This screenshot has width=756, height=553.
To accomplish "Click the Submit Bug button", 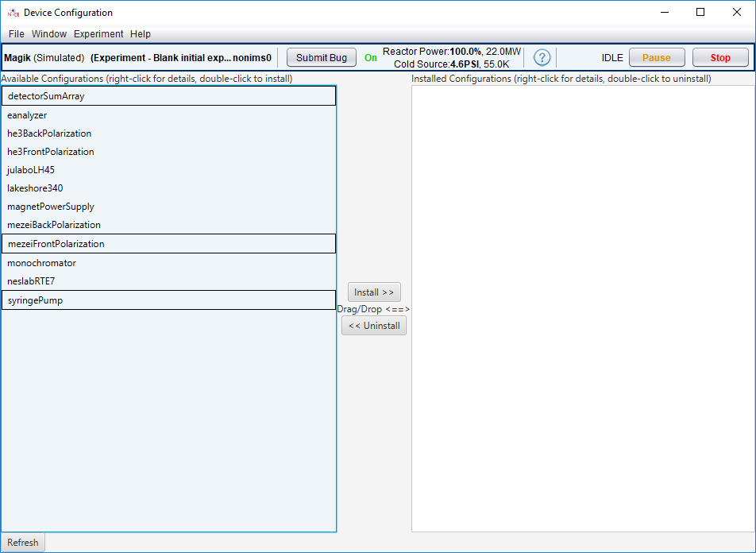I will 322,57.
